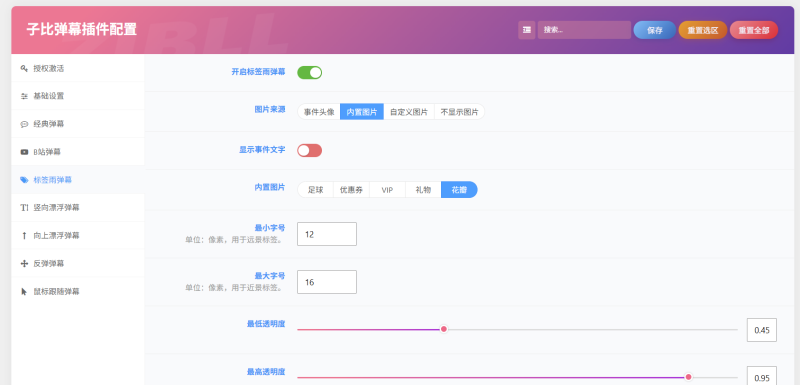This screenshot has height=385, width=800.
Task: Click the tags icon beside 标签雨弹幕
Action: click(x=24, y=179)
